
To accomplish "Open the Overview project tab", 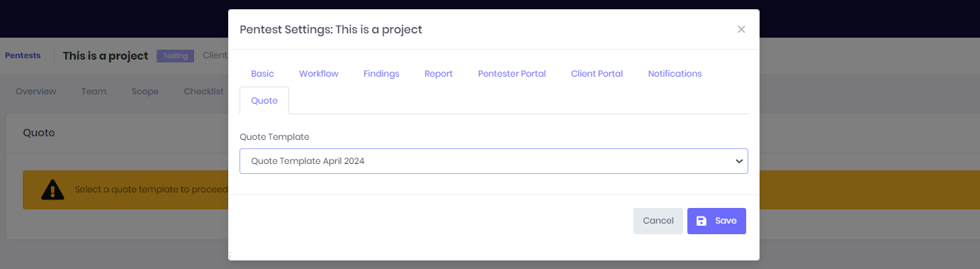I will tap(36, 92).
